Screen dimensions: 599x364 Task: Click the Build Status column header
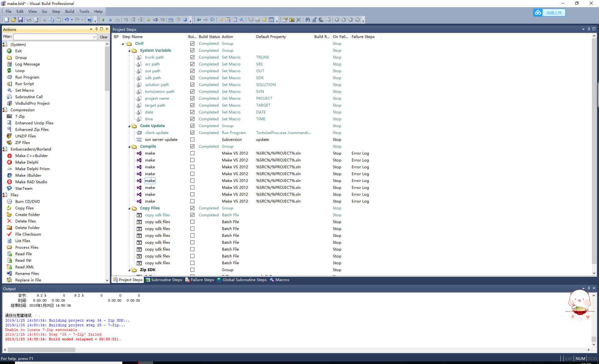tap(209, 37)
